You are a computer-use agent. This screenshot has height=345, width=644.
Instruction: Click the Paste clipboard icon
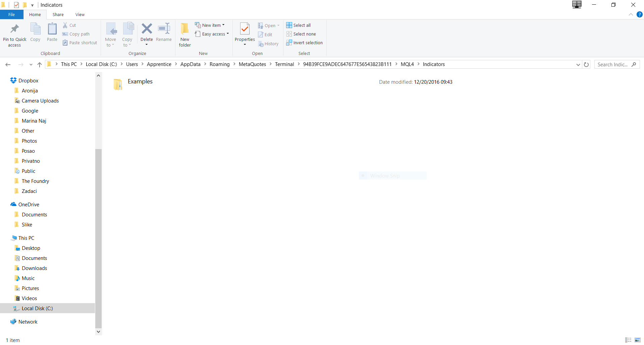click(52, 29)
